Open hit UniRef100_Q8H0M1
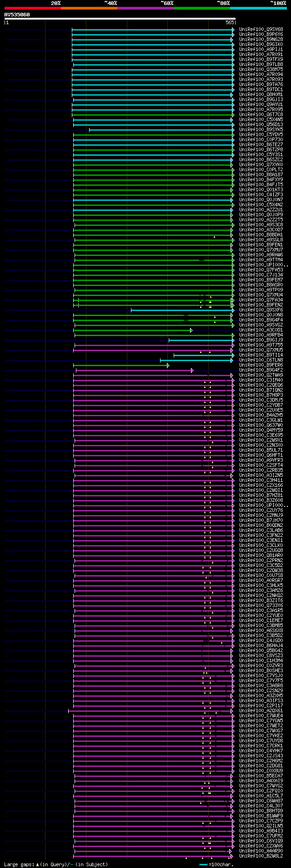The width and height of the screenshot is (291, 868). pyautogui.click(x=261, y=95)
